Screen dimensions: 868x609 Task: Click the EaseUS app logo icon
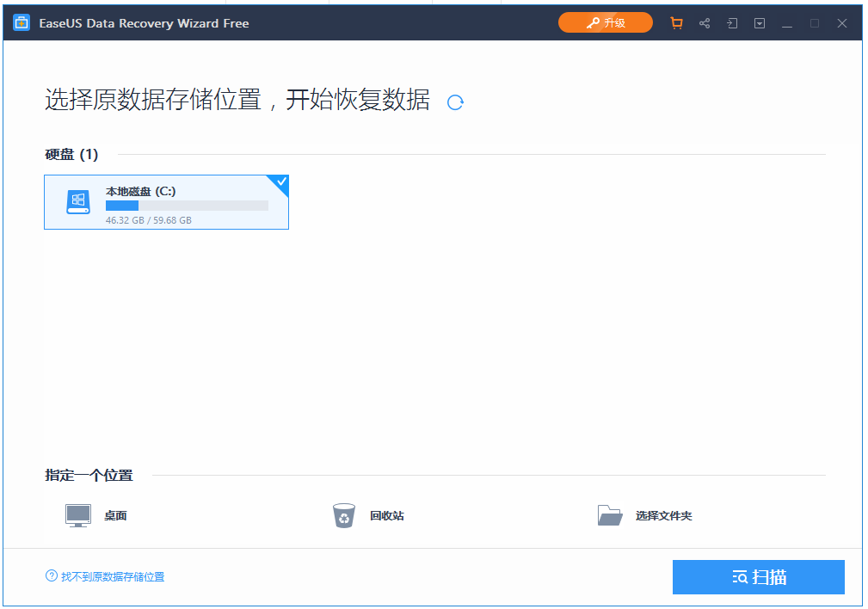point(22,22)
